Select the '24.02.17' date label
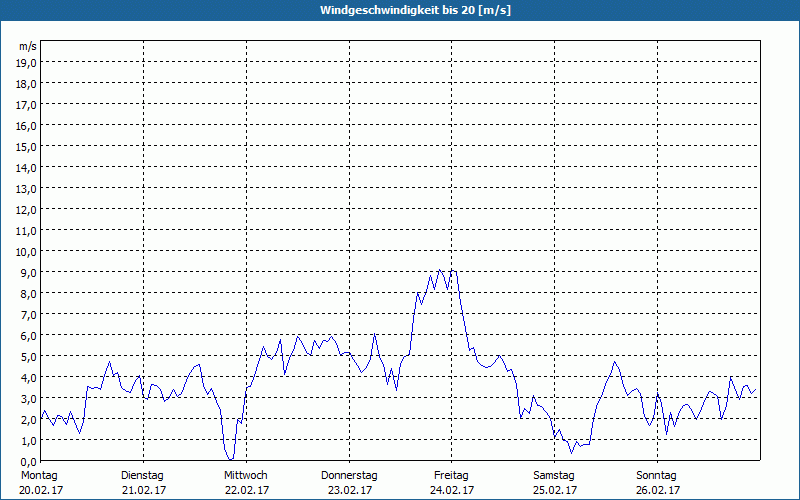Viewport: 800px width, 500px height. coord(452,490)
